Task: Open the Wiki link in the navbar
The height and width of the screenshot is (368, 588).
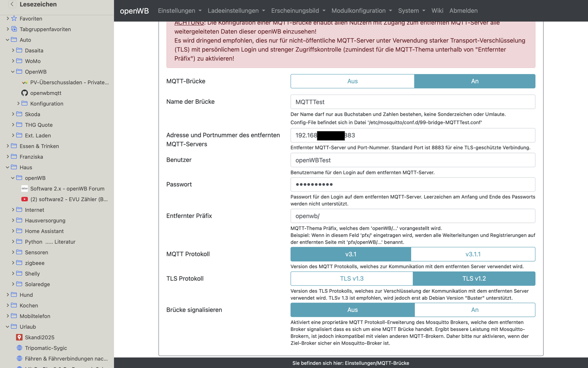Action: point(437,11)
